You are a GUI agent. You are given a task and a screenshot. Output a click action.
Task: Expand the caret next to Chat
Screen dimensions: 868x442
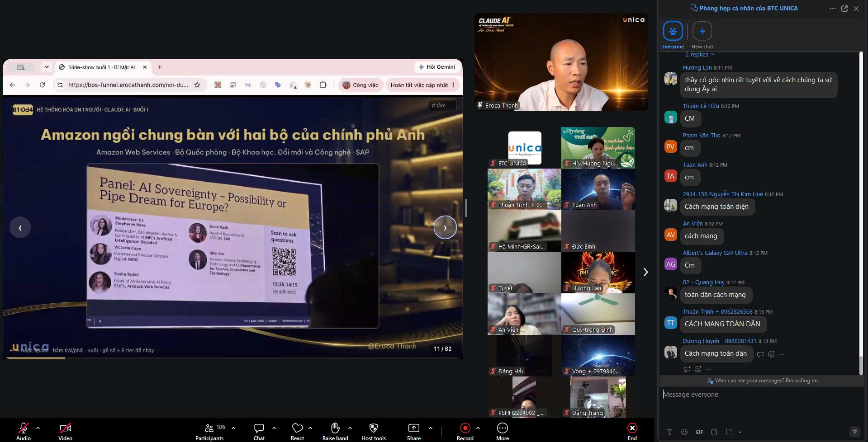(x=274, y=428)
